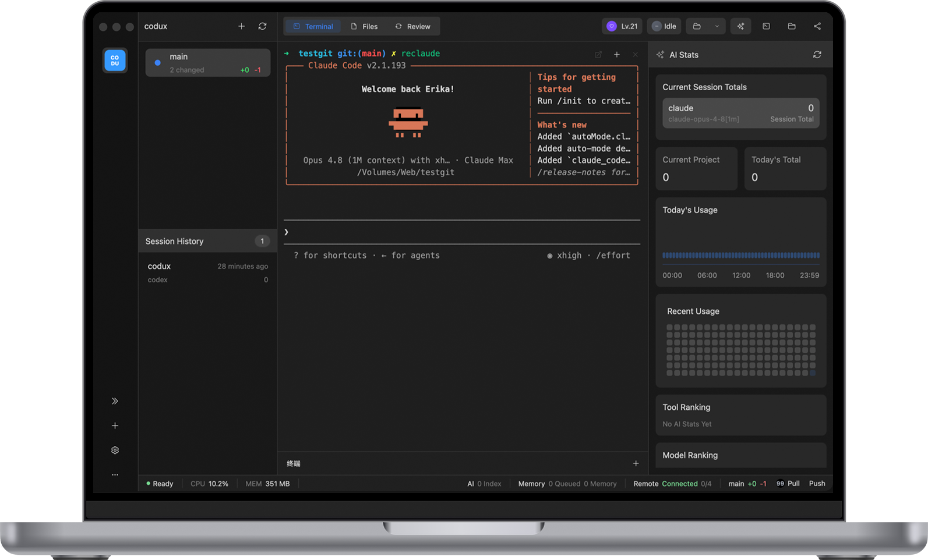
Task: Click Today's Usage timeline bar
Action: click(x=741, y=255)
